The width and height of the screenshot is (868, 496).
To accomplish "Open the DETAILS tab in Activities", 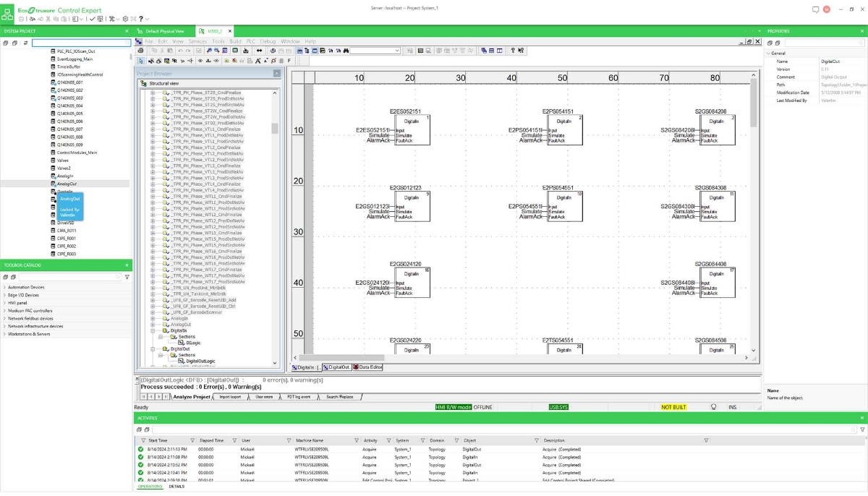I will pos(176,487).
